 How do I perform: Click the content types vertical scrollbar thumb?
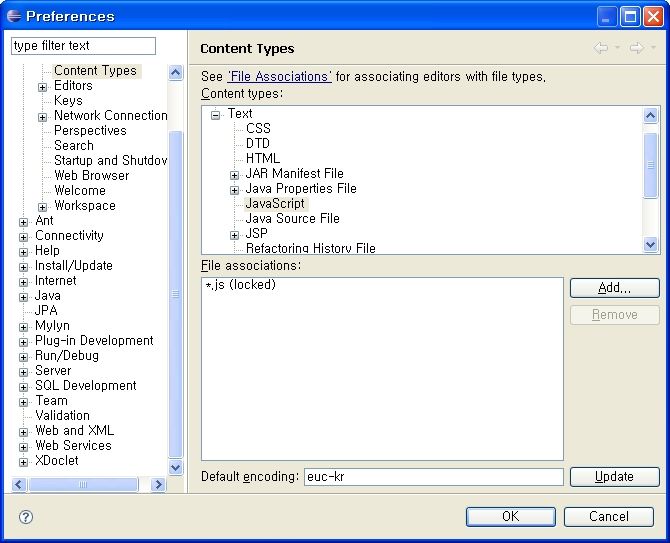click(x=650, y=165)
